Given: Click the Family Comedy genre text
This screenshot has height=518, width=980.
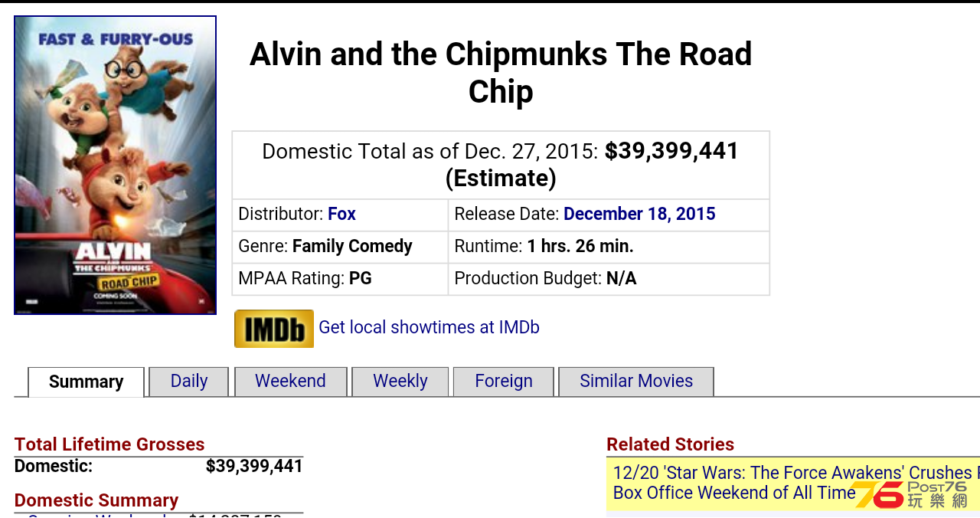Looking at the screenshot, I should point(352,246).
